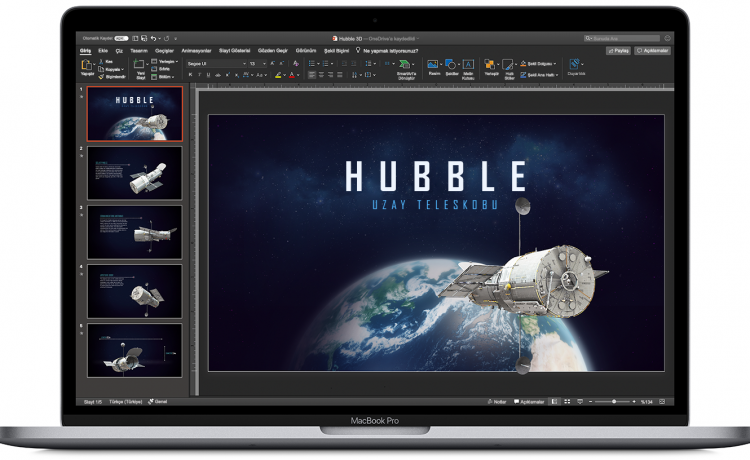
Task: Toggle italic (T) formatting
Action: 199,75
